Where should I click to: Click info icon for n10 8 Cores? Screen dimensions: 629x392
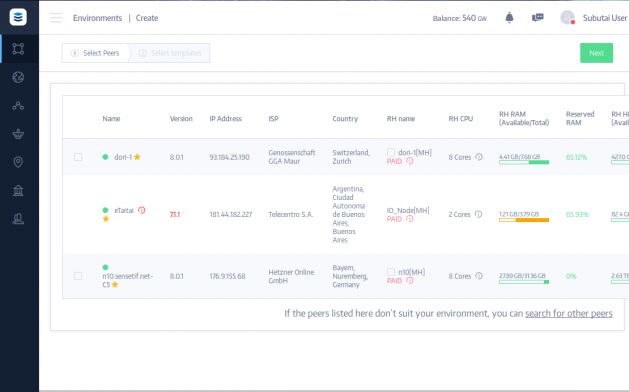(x=479, y=276)
